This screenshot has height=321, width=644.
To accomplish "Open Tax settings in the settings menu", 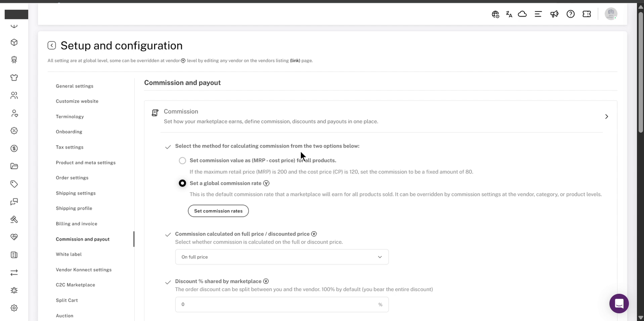I will click(69, 147).
